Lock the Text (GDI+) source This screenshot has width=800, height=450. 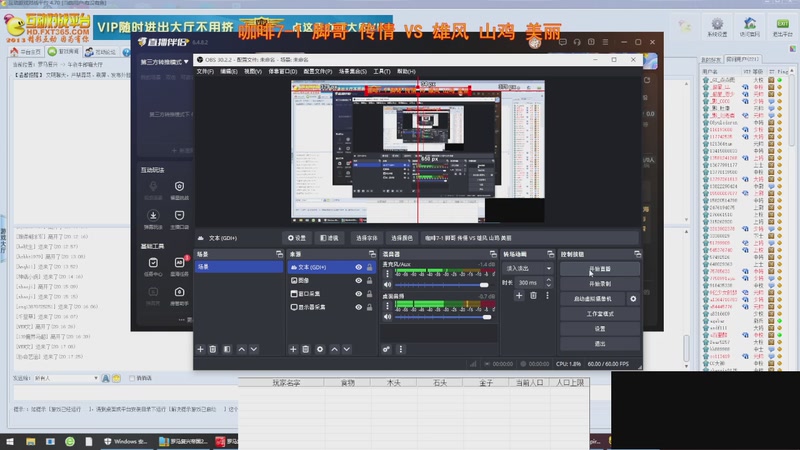369,267
